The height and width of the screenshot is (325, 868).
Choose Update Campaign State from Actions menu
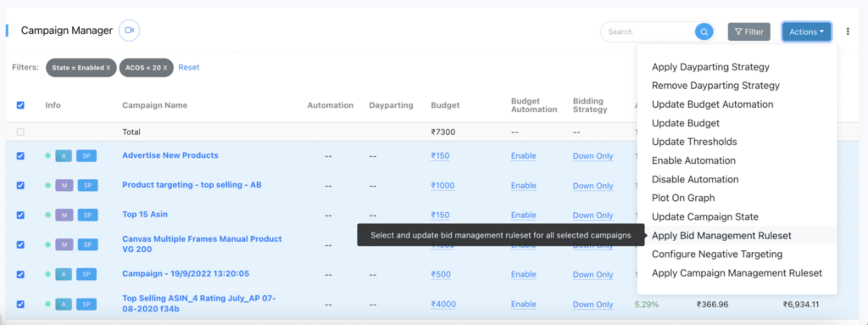point(704,217)
